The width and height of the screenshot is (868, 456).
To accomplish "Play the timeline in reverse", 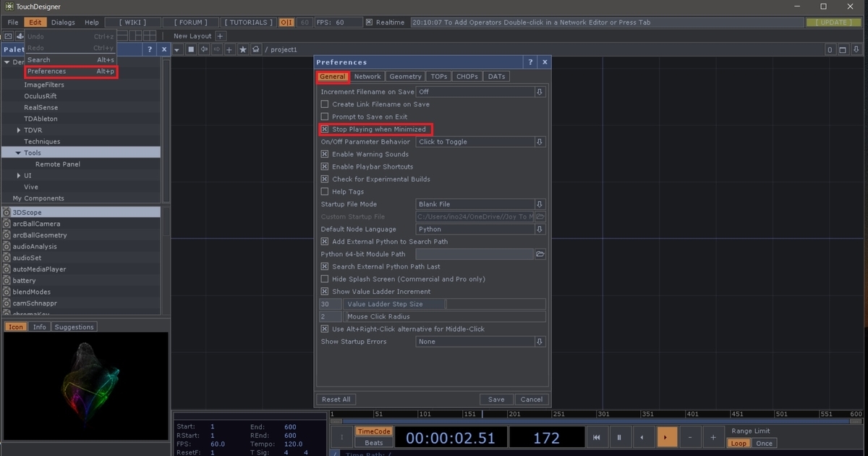I will 643,437.
